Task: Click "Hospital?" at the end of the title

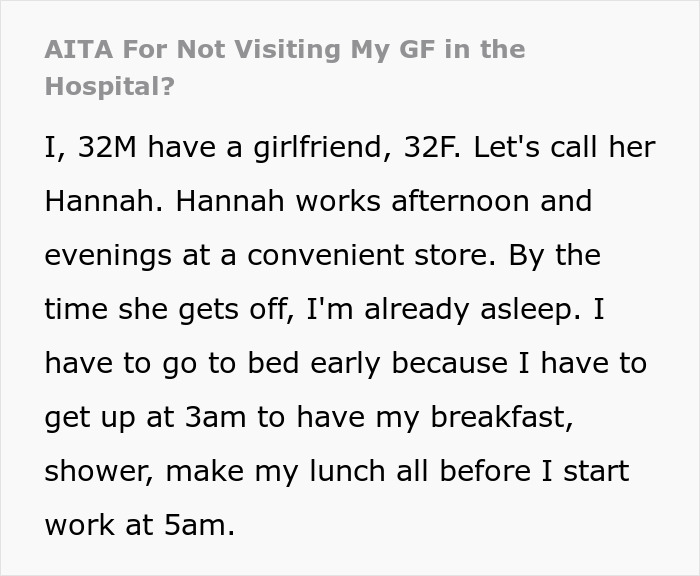Action: point(109,86)
